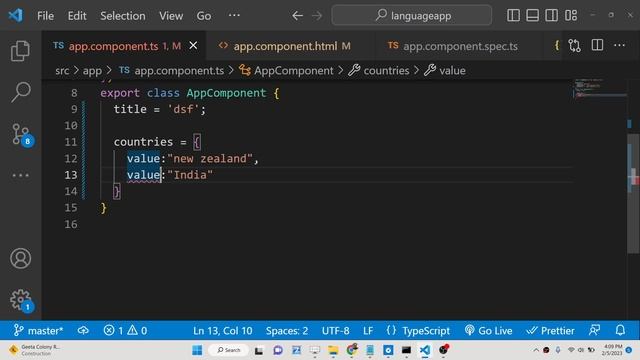
Task: Open the Manage gear icon
Action: point(21,301)
